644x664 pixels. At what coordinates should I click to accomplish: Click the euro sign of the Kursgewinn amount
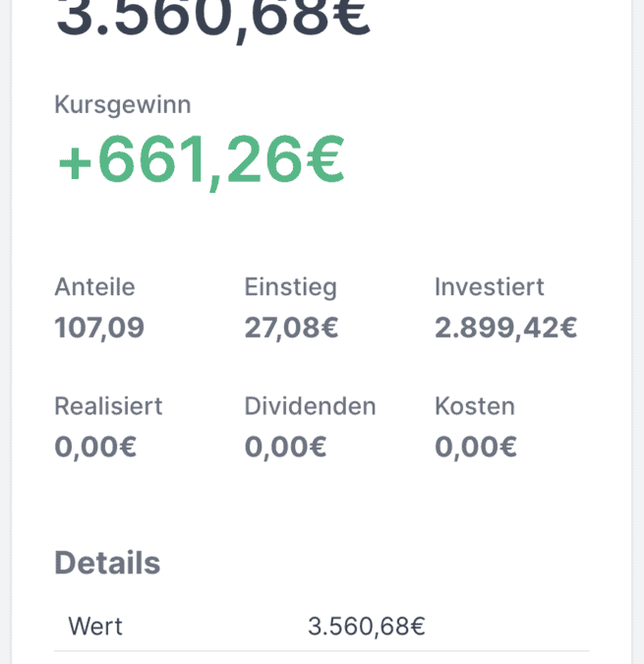[325, 158]
